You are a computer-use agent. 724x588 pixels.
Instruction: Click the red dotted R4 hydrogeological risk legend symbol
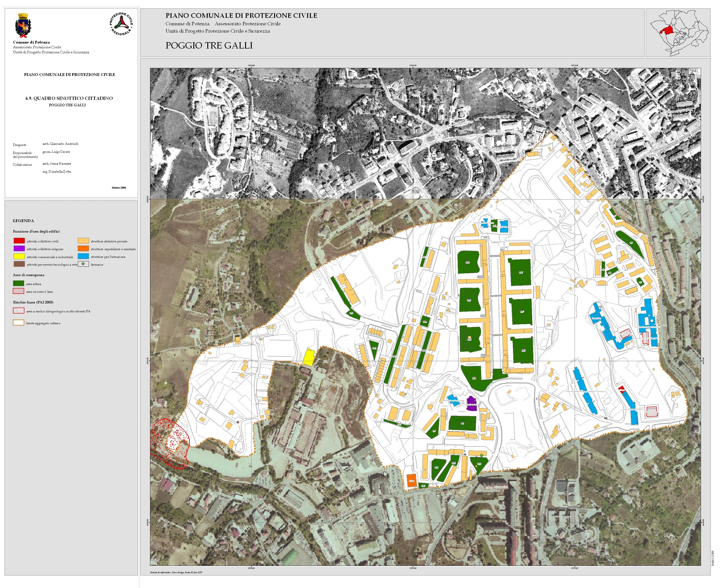[x=19, y=311]
